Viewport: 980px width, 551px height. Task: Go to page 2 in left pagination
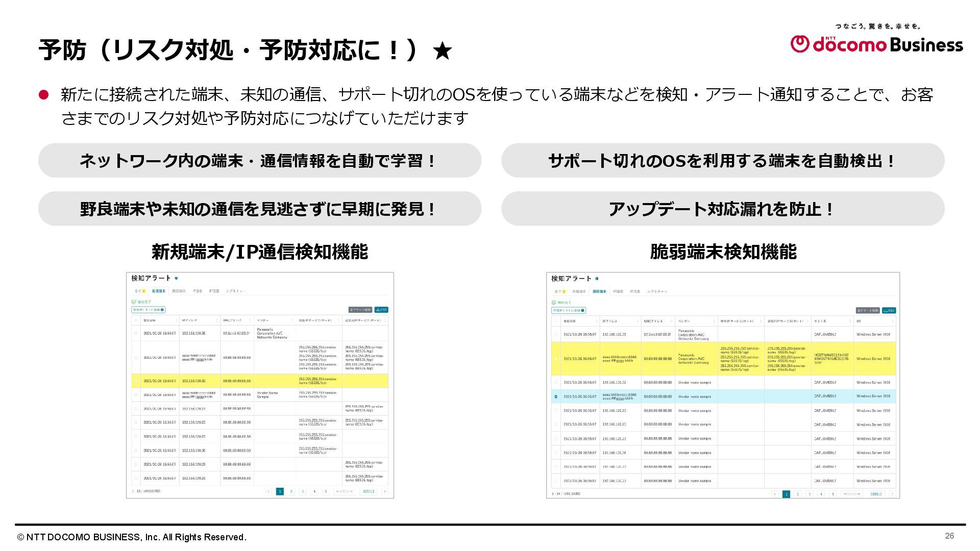[x=291, y=491]
